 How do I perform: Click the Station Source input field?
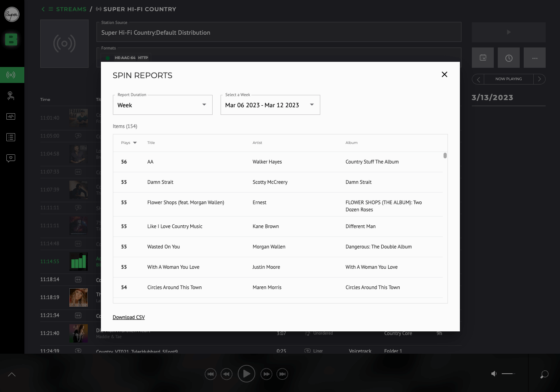pyautogui.click(x=279, y=32)
